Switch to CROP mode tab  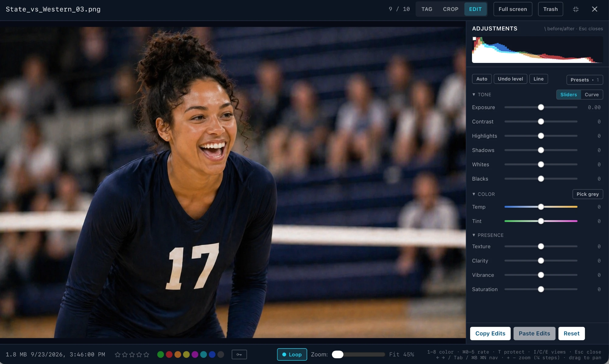[x=450, y=9]
